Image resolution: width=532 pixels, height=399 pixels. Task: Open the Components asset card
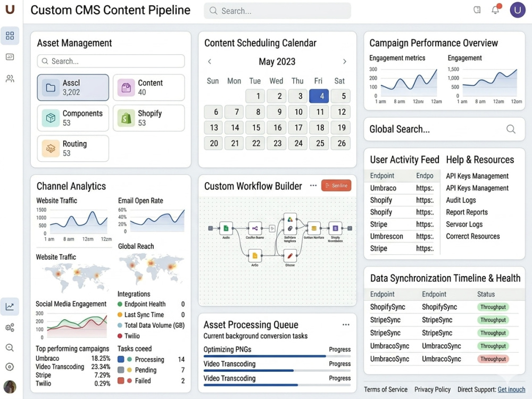tap(73, 118)
